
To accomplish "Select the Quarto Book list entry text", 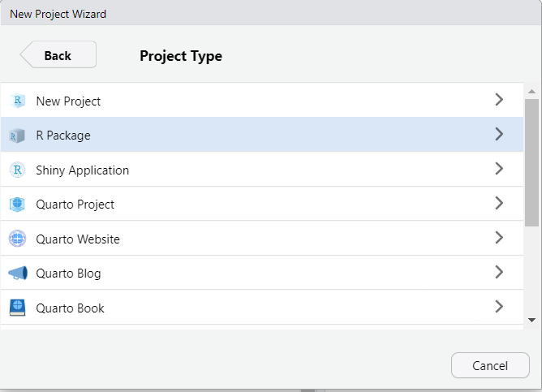I will [x=70, y=308].
